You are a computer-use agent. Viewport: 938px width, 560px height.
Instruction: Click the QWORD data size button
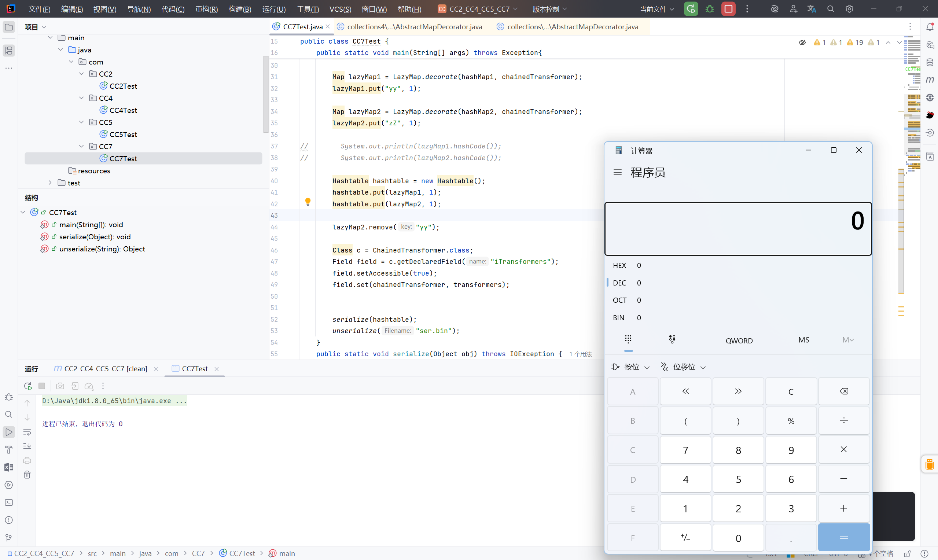tap(739, 340)
